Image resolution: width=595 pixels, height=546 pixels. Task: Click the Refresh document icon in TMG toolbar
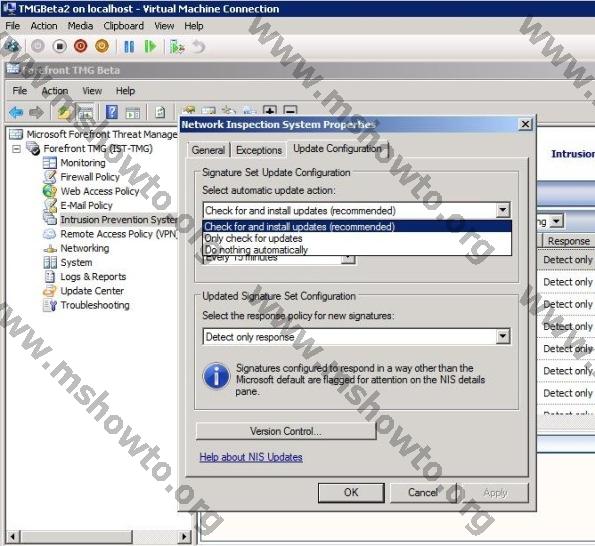(x=160, y=112)
